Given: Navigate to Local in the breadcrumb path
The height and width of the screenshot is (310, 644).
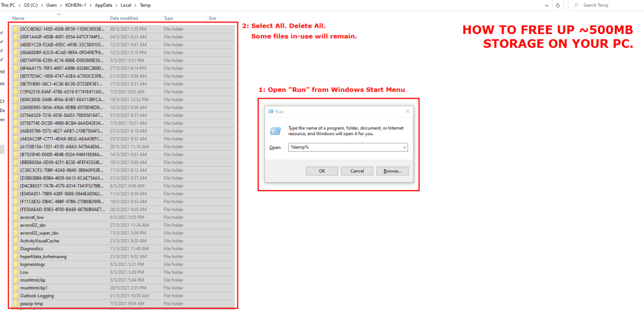Looking at the screenshot, I should (x=127, y=5).
